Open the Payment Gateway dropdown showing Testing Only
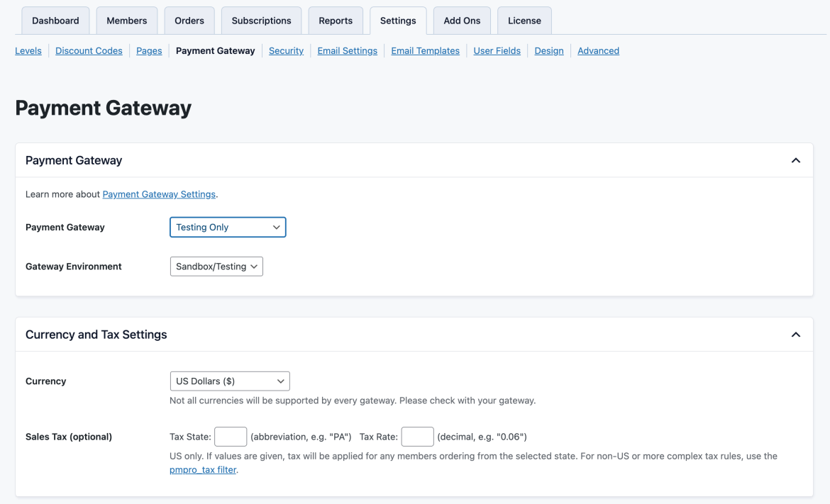This screenshot has height=504, width=830. [x=227, y=227]
